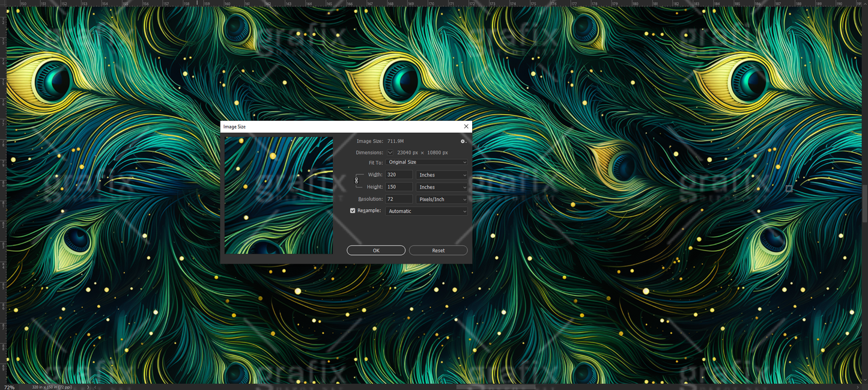Toggle the constrain proportions chain link icon
868x390 pixels.
(357, 180)
